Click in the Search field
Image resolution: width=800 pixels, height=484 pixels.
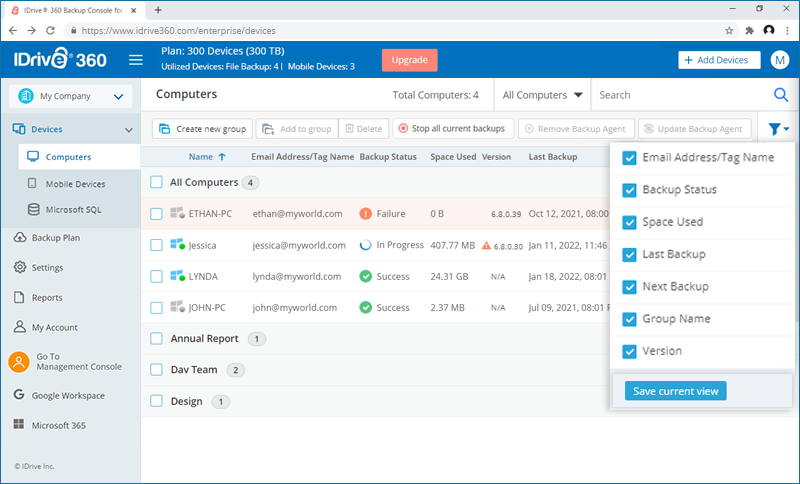pos(682,95)
